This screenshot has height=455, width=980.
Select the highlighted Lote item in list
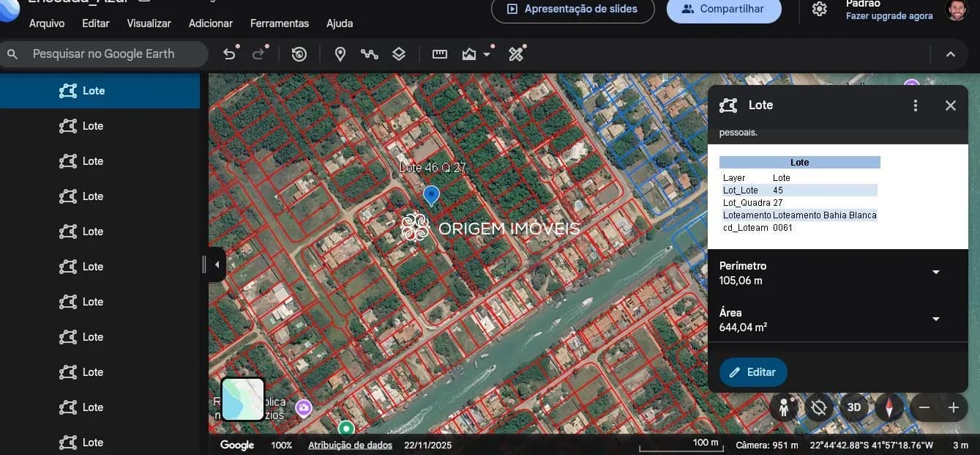click(x=100, y=91)
